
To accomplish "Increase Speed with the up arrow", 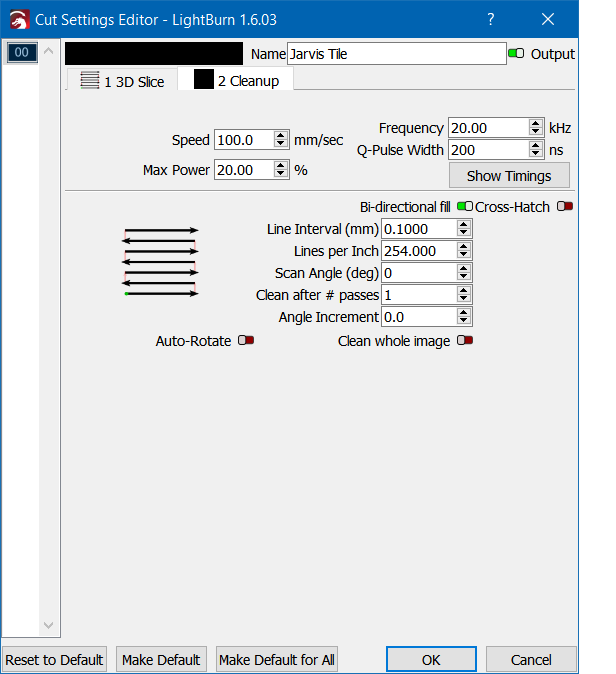I will pos(281,135).
